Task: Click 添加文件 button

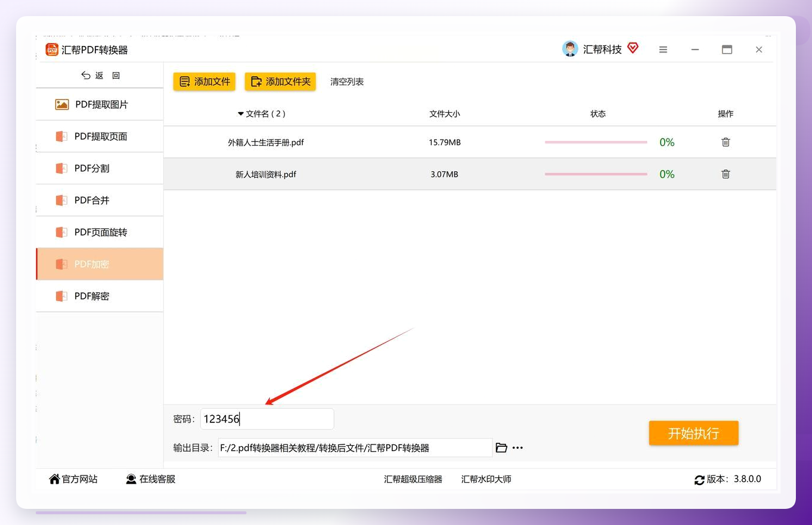Action: pos(204,82)
